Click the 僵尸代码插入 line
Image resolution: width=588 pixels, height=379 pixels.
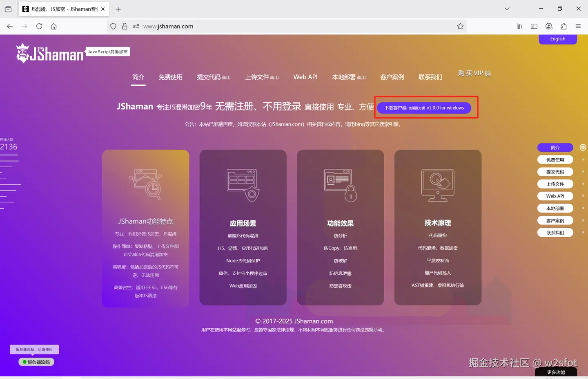click(x=438, y=273)
